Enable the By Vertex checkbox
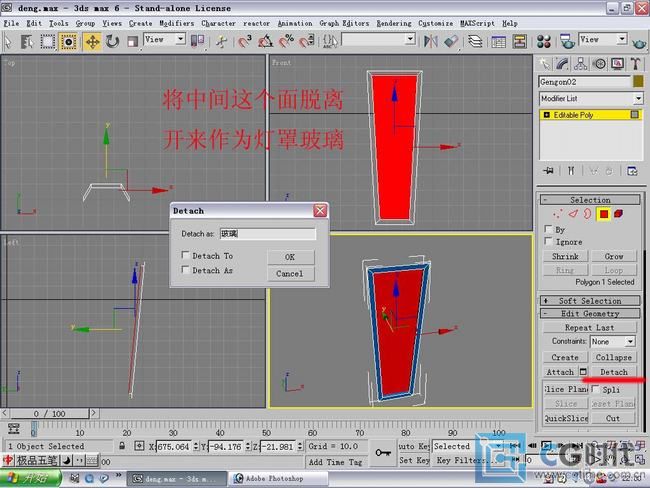 click(548, 229)
